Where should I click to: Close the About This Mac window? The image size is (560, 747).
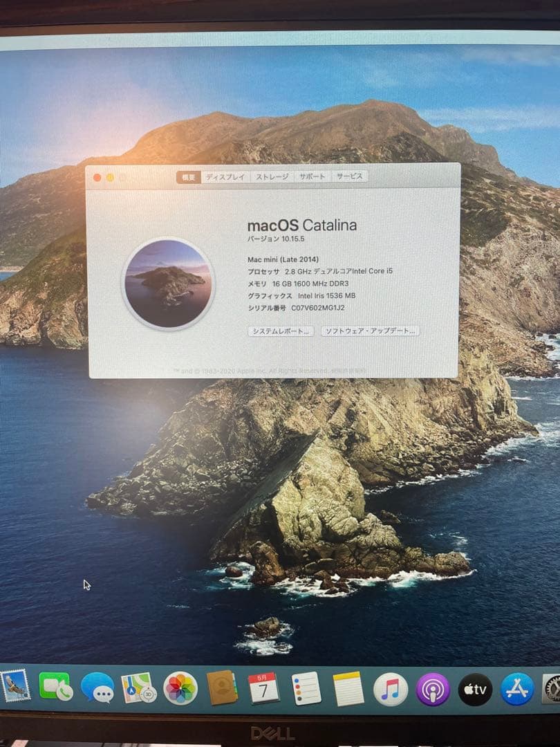pos(97,178)
